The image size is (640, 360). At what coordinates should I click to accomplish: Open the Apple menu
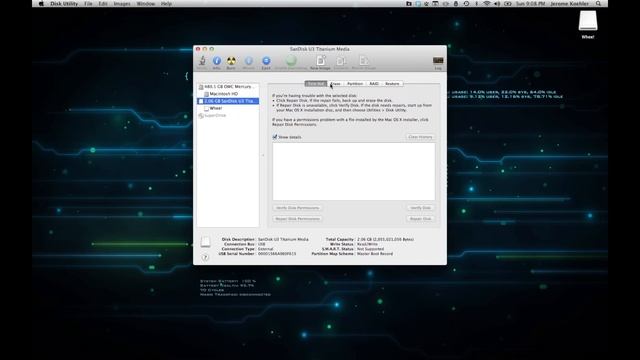(x=41, y=4)
